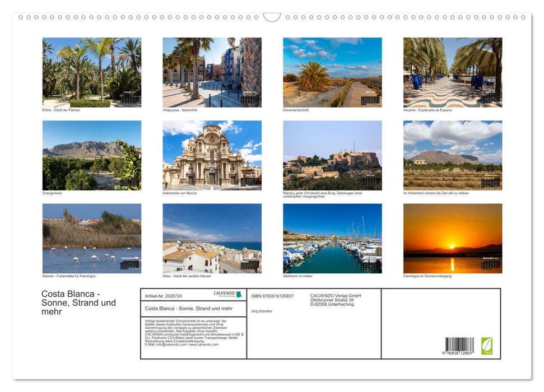Click the CALVENDO logo
Screen dimensions: 544x392
click(x=224, y=293)
